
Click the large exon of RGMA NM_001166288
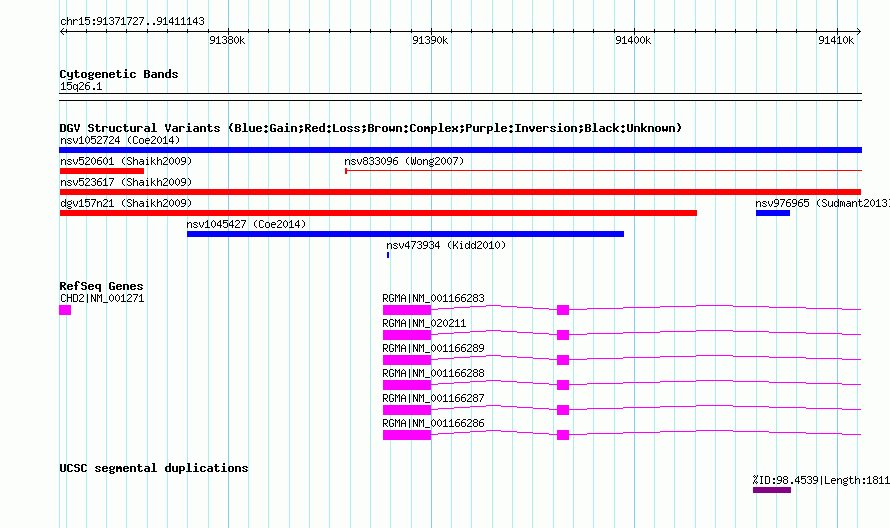407,385
